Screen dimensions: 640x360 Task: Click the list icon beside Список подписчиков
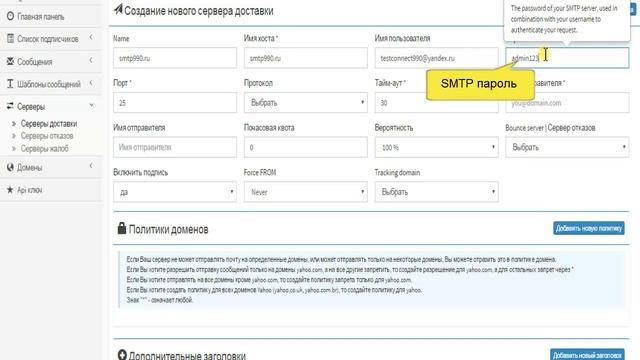[x=10, y=38]
